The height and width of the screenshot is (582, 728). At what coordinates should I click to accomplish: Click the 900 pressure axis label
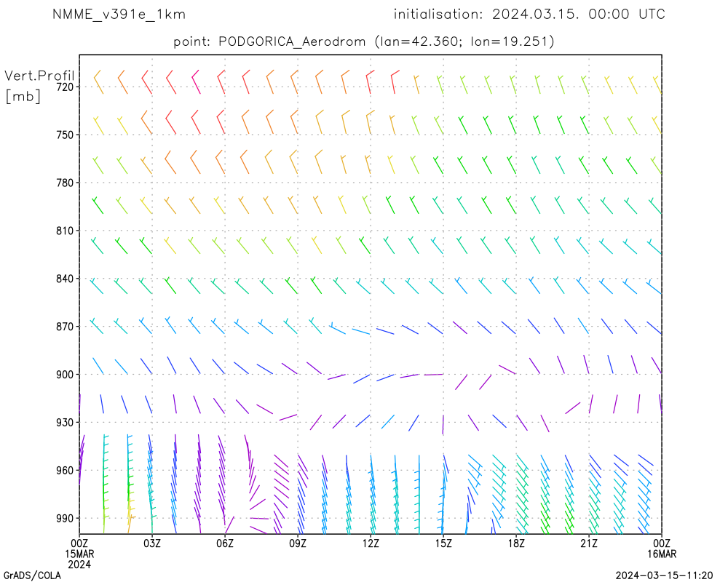65,375
